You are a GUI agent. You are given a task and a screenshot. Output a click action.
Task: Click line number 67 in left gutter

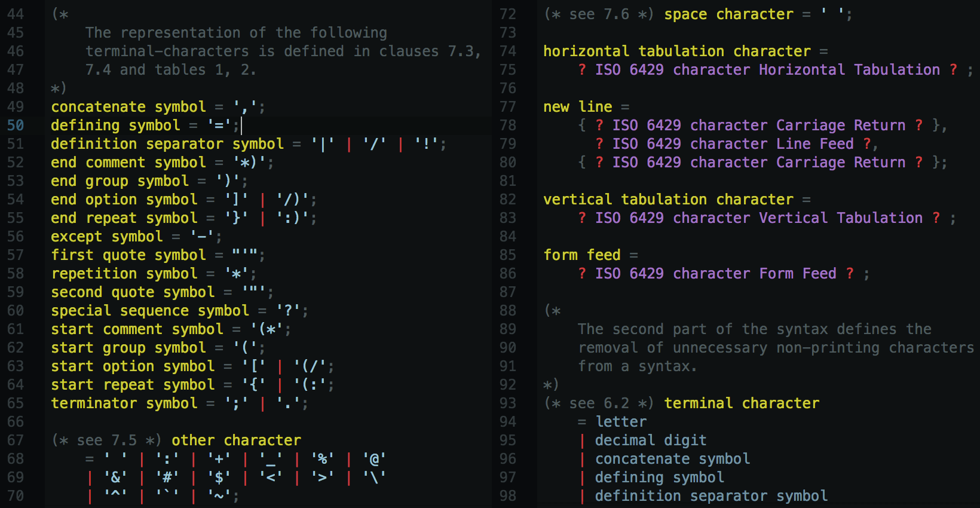(16, 440)
